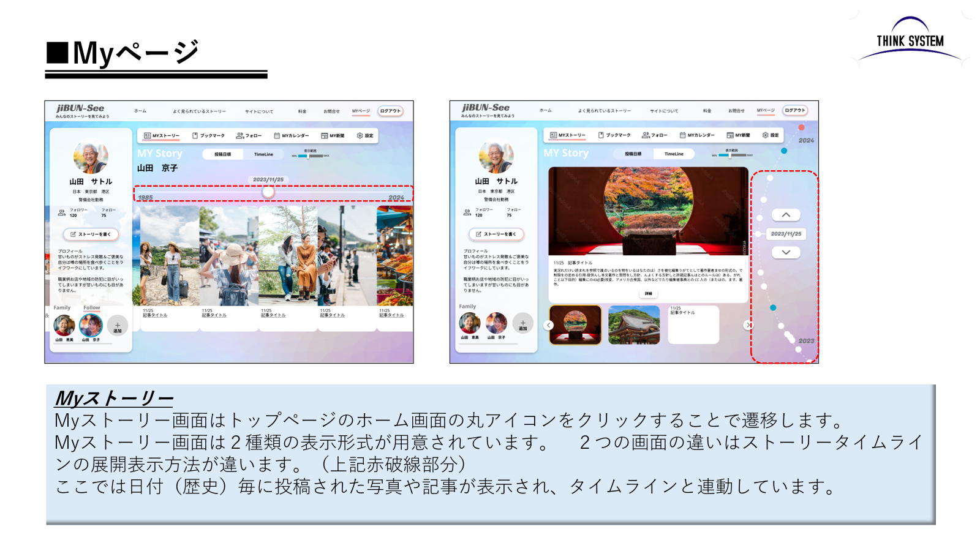Open ブックマーク icon in the left mockup

coord(195,135)
